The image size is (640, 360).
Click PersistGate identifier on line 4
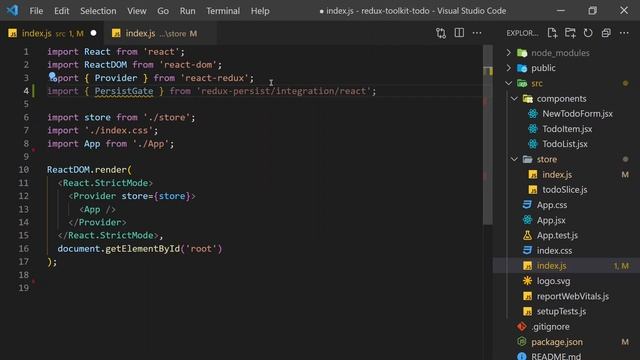click(x=124, y=91)
